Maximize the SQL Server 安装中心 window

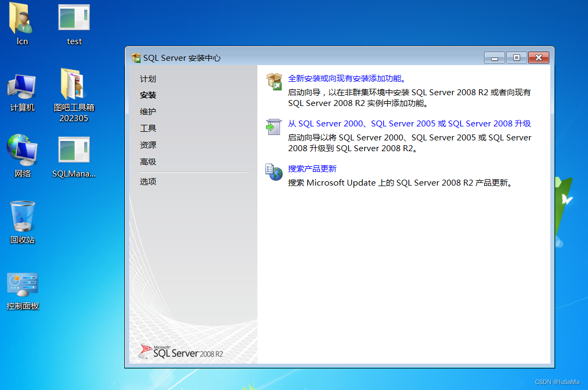pos(516,58)
